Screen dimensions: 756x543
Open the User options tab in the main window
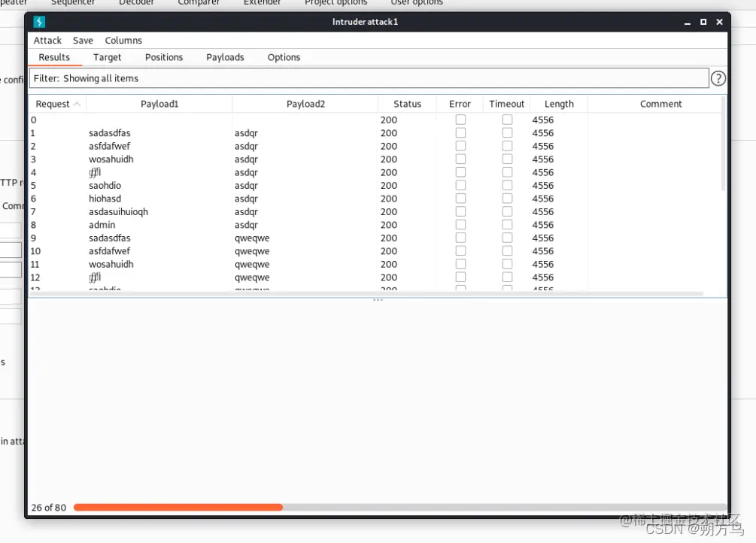click(417, 3)
